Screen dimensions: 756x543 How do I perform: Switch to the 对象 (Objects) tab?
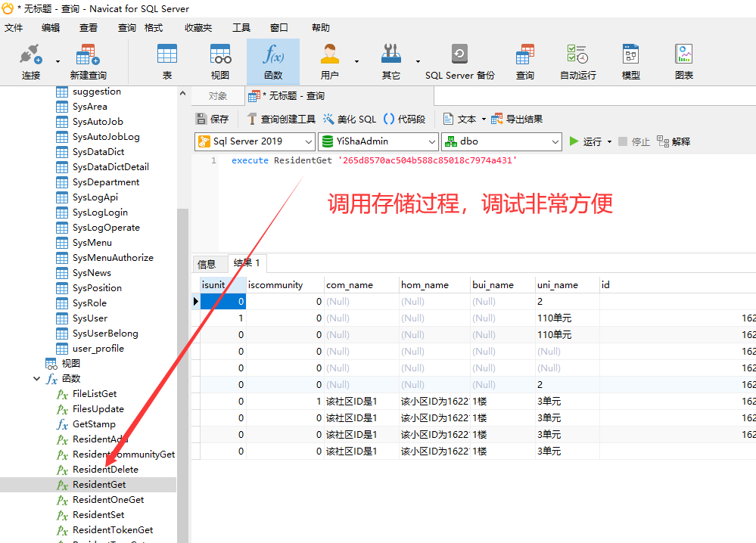coord(217,96)
